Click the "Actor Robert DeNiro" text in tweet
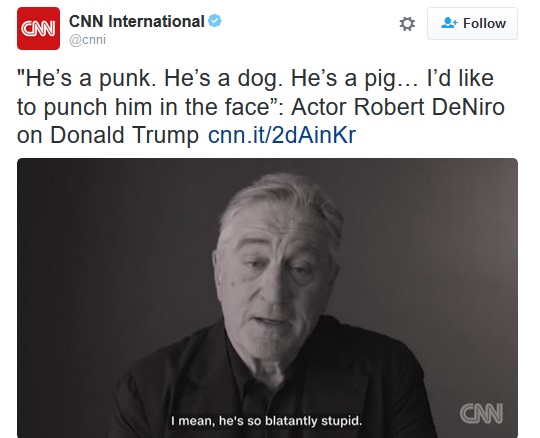 [398, 107]
